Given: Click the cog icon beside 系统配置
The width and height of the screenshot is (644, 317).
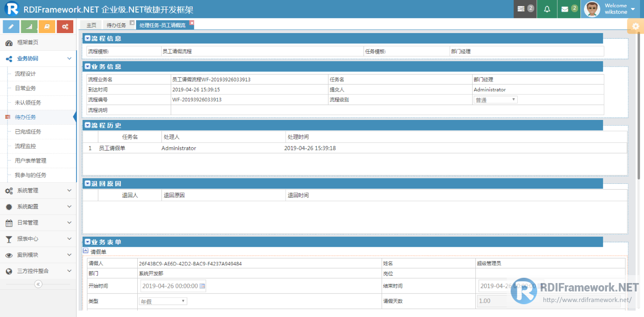Looking at the screenshot, I should click(x=8, y=207).
